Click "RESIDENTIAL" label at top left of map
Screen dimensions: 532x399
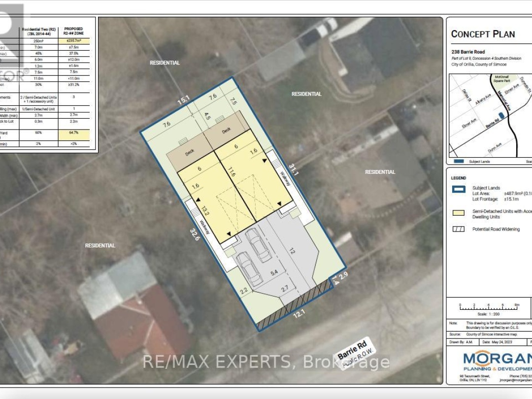[165, 63]
